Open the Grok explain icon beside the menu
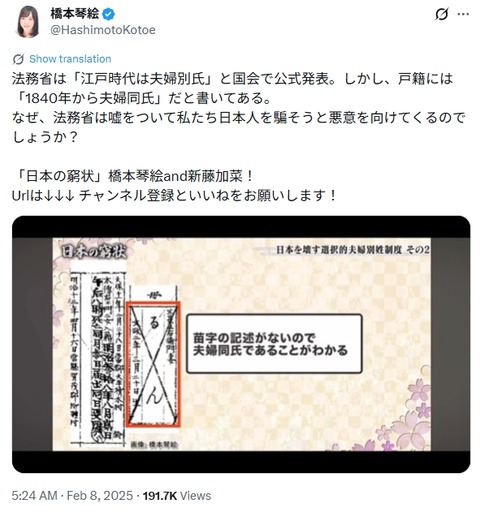Viewport: 480px width, 512px height. [x=441, y=14]
